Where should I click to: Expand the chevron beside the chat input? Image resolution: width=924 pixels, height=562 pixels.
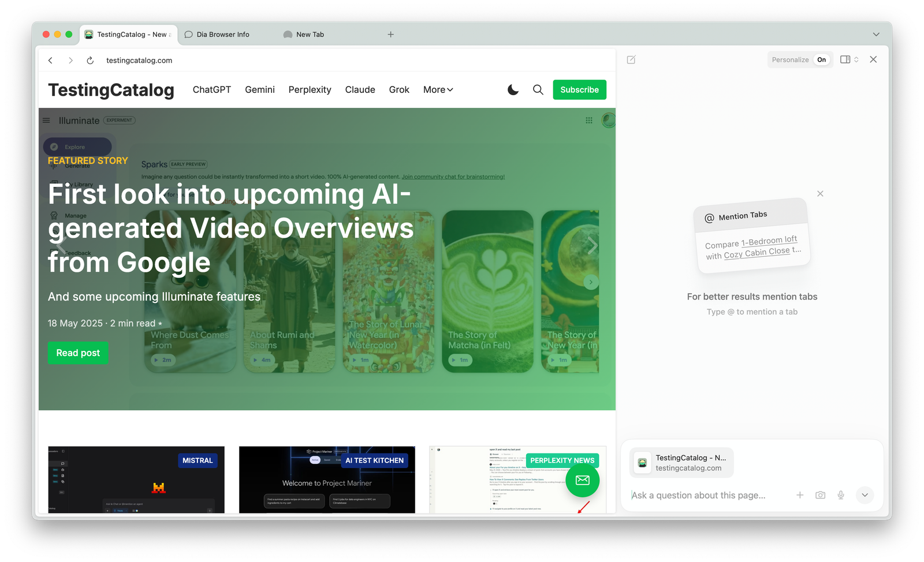[x=865, y=495]
